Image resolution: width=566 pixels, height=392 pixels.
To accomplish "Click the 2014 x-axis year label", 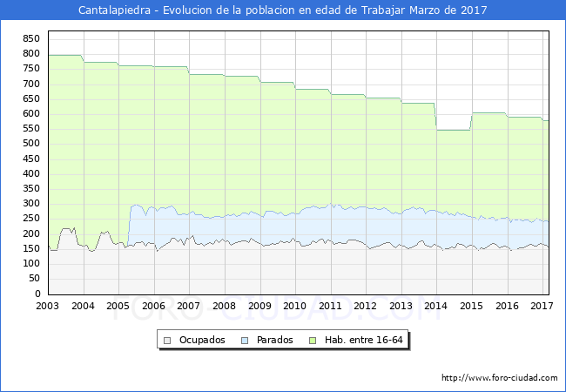I will (435, 306).
